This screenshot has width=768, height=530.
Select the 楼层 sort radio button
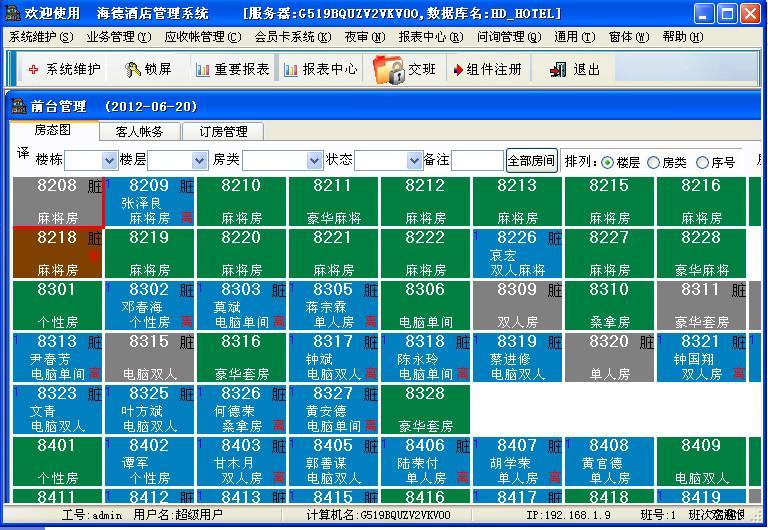(607, 162)
